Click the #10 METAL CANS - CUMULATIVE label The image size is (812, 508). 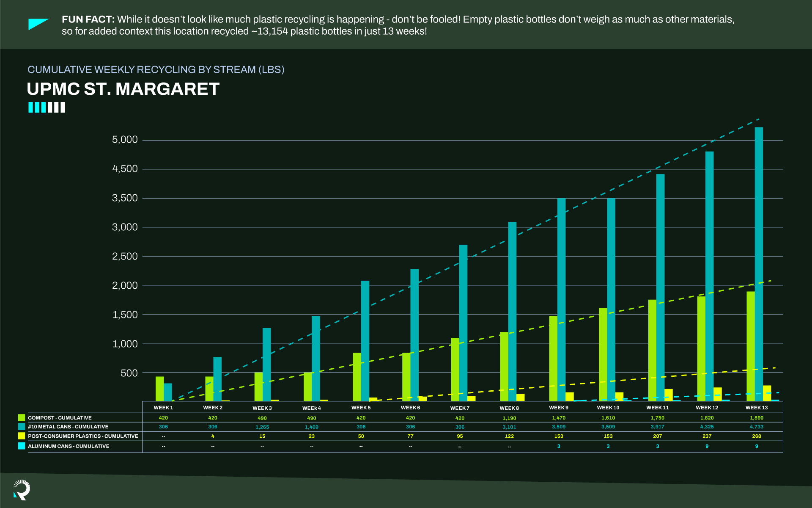[x=68, y=427]
